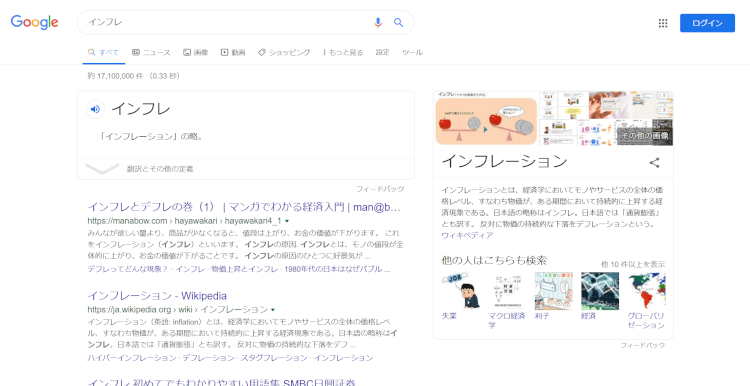Share the インフレーション knowledge panel

point(654,163)
